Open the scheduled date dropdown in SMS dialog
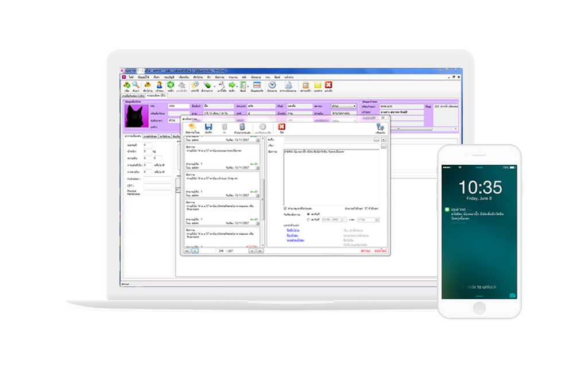The image size is (588, 368). pos(345,220)
